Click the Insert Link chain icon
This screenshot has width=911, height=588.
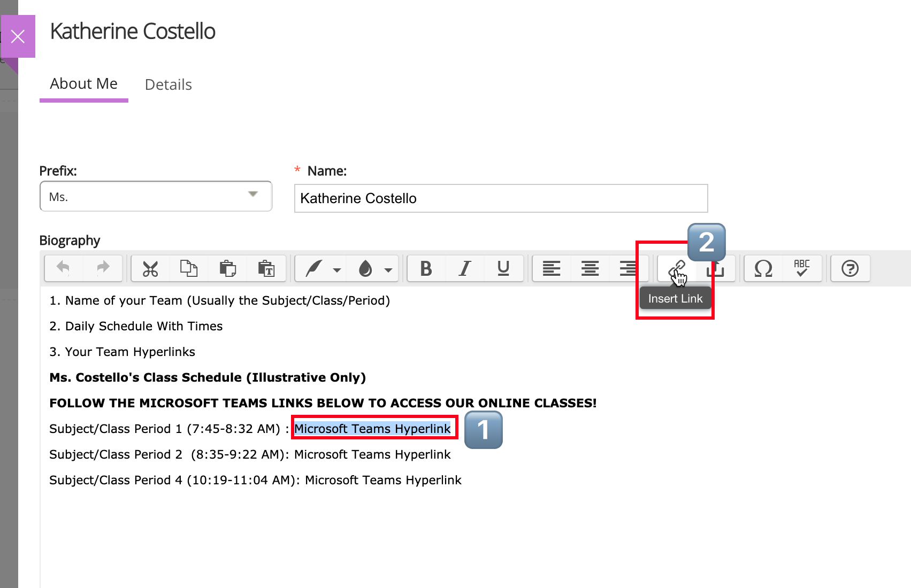tap(677, 268)
